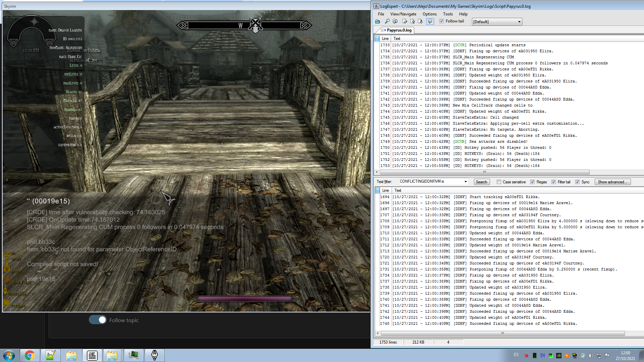644x362 pixels.
Task: Click the orange Avast tray icon
Action: 567,356
